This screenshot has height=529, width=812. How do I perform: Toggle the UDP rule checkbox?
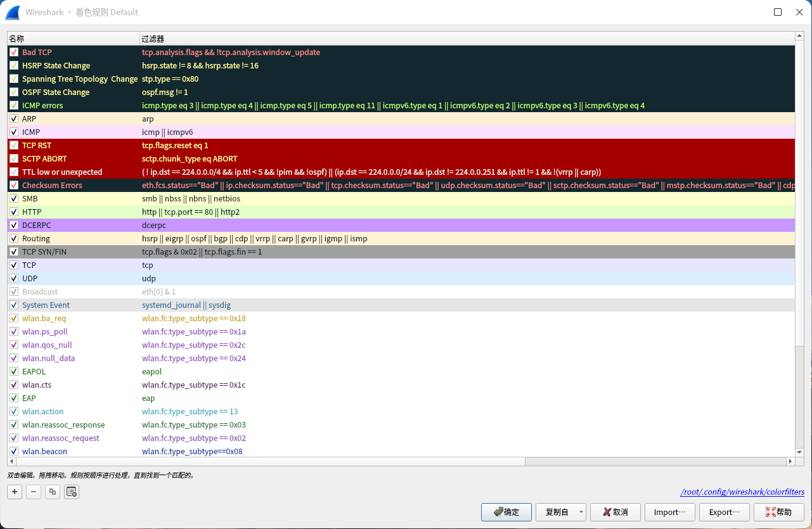(x=14, y=279)
